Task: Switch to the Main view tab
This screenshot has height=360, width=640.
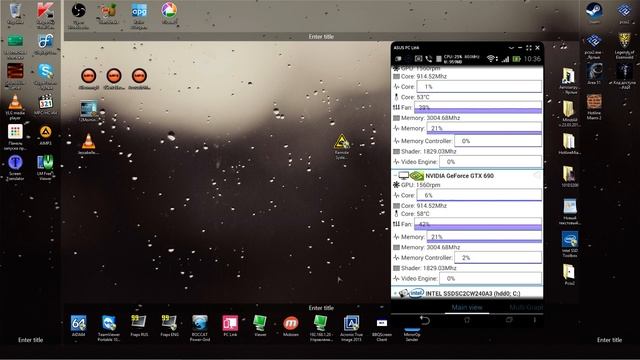Action: pyautogui.click(x=467, y=307)
